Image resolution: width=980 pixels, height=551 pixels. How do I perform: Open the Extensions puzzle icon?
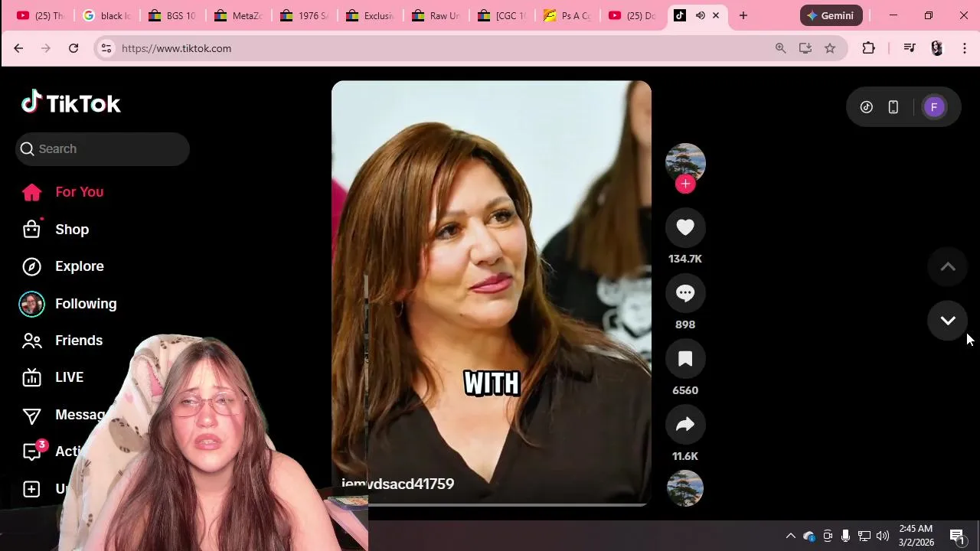(x=868, y=48)
